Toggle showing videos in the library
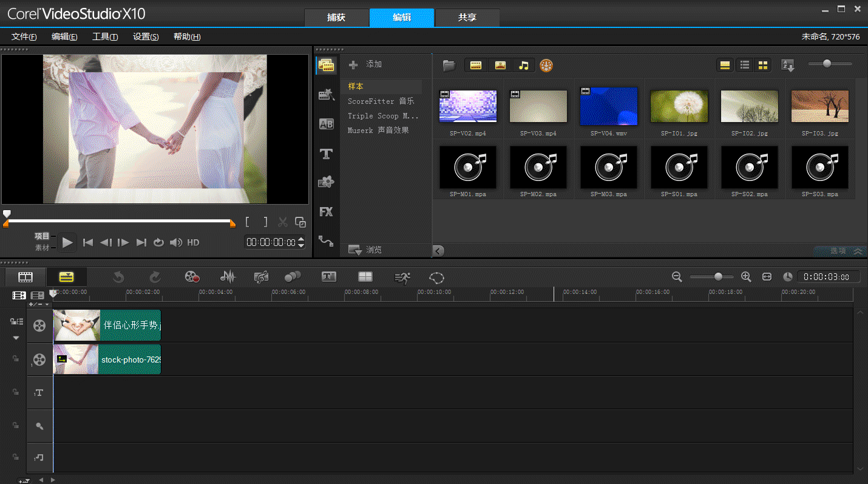 476,66
